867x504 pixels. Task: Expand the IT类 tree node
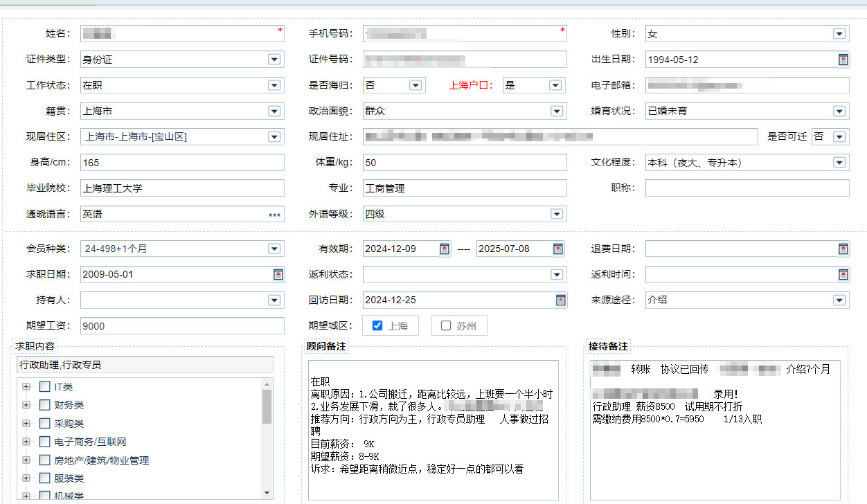[26, 387]
